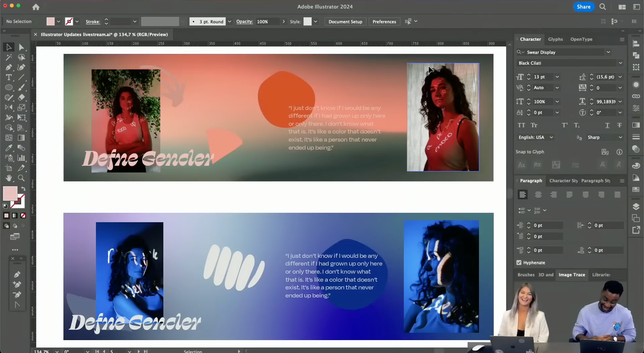Open the Edit Toolbar three dots
The height and width of the screenshot is (353, 644).
pyautogui.click(x=15, y=250)
